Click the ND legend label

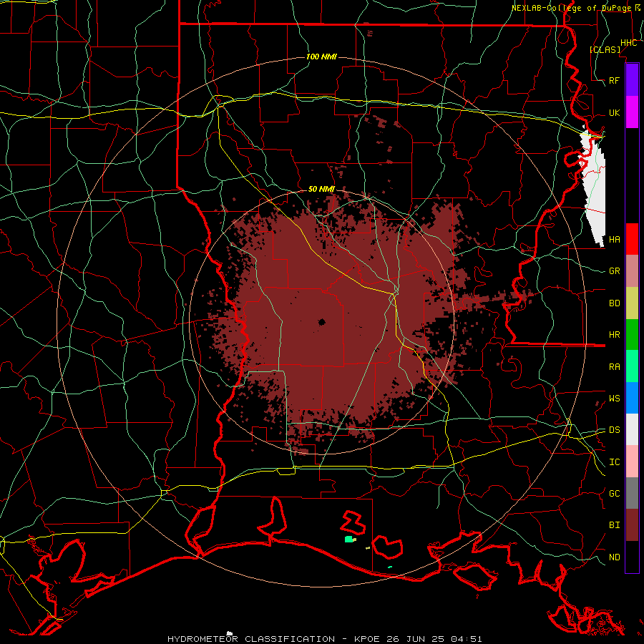614,557
